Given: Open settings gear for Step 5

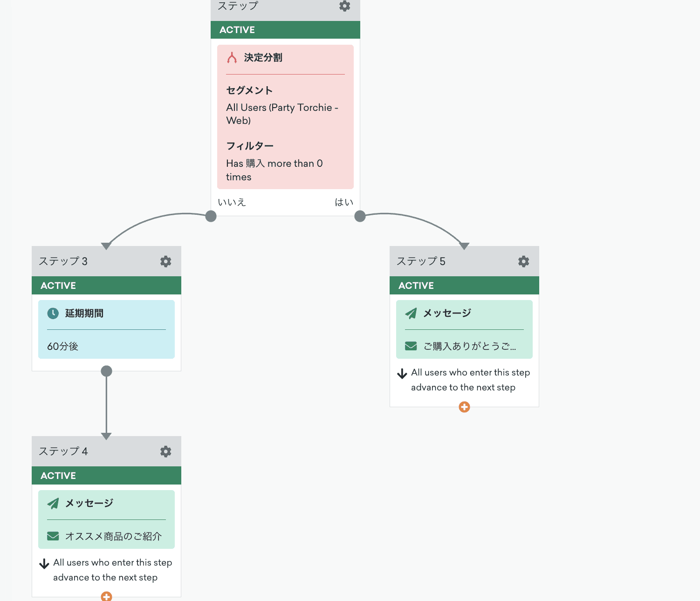Looking at the screenshot, I should [523, 261].
